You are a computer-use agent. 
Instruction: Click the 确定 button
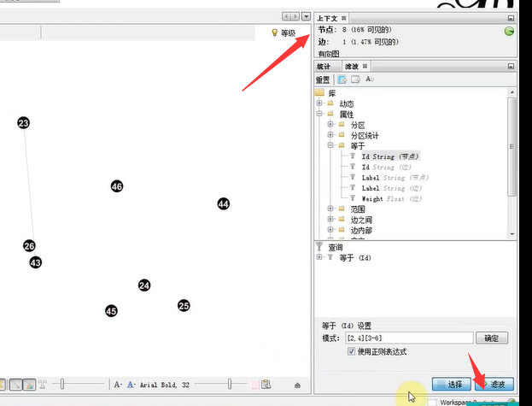[x=492, y=338]
